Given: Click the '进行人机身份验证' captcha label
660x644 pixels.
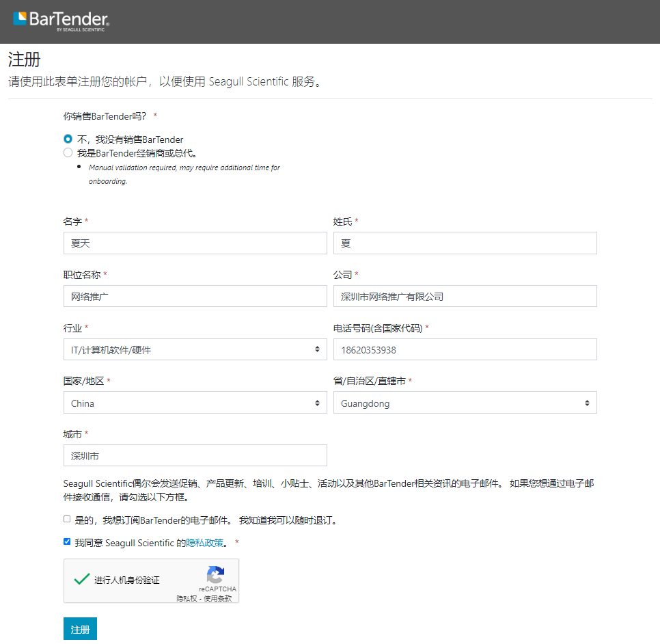Looking at the screenshot, I should click(126, 580).
